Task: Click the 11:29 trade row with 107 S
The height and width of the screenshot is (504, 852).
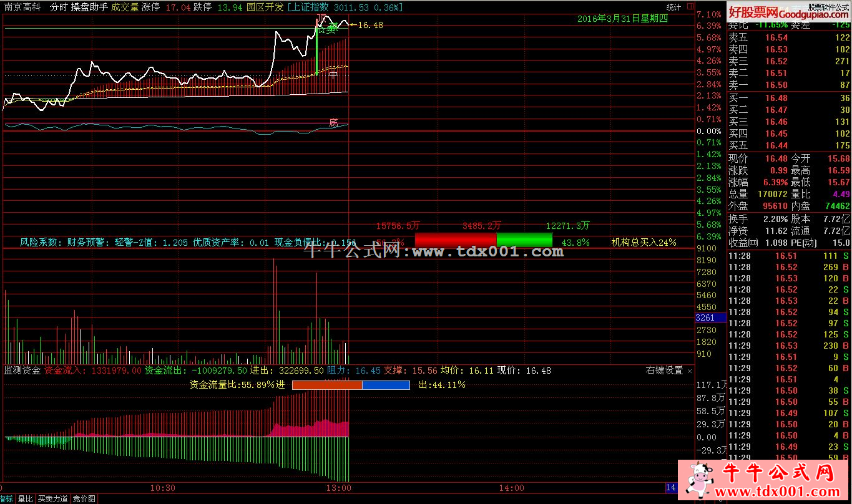Action: (x=790, y=413)
